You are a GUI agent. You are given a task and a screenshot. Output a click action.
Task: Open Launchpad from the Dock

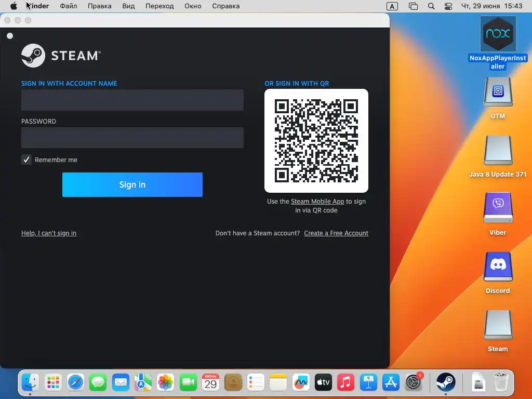53,382
